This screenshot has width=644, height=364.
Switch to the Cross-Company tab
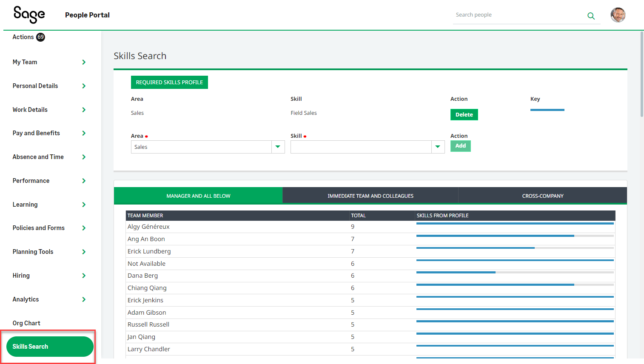(x=542, y=196)
